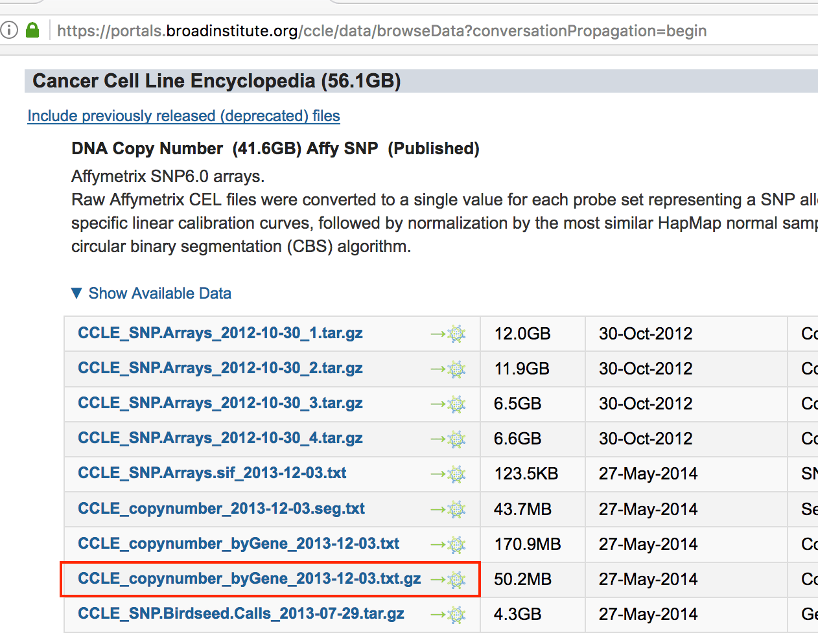
Task: Click arrow-gear icon for Arrays_2012-10-30_1.tar.gz
Action: click(449, 334)
